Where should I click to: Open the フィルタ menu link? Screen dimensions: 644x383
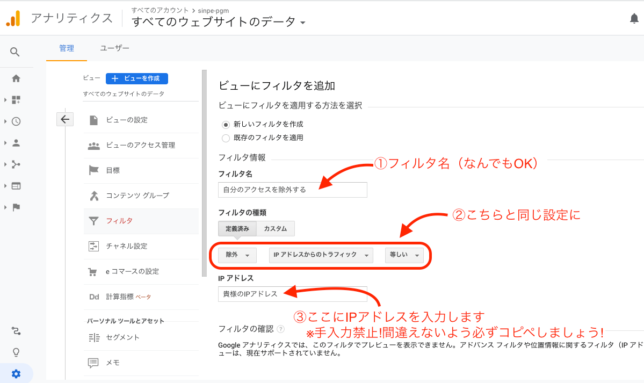point(120,221)
